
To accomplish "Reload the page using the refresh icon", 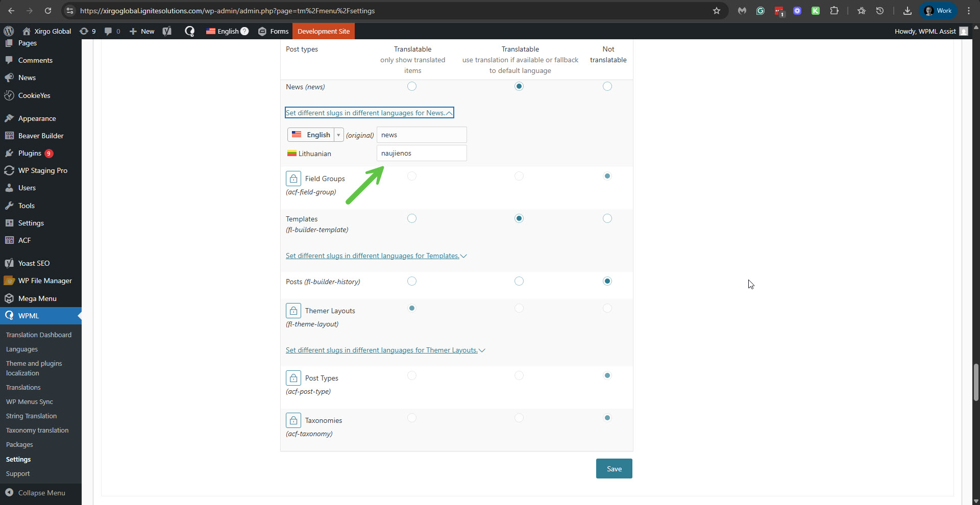I will pyautogui.click(x=47, y=11).
